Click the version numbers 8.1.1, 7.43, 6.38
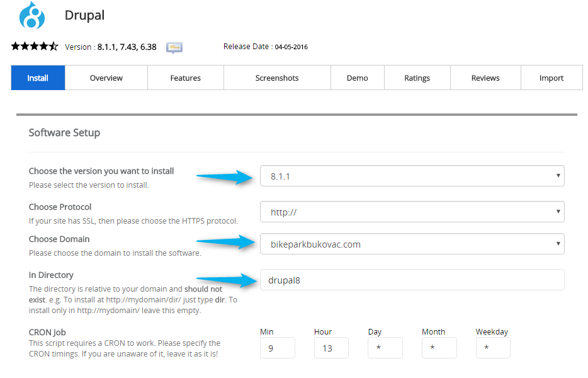Viewport: 588px width, 378px height. (x=127, y=47)
